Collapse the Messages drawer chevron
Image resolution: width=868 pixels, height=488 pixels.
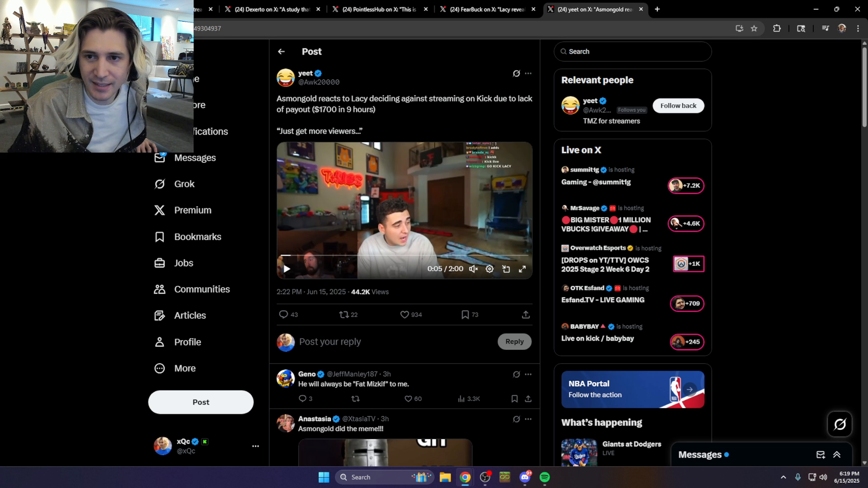coord(837,455)
